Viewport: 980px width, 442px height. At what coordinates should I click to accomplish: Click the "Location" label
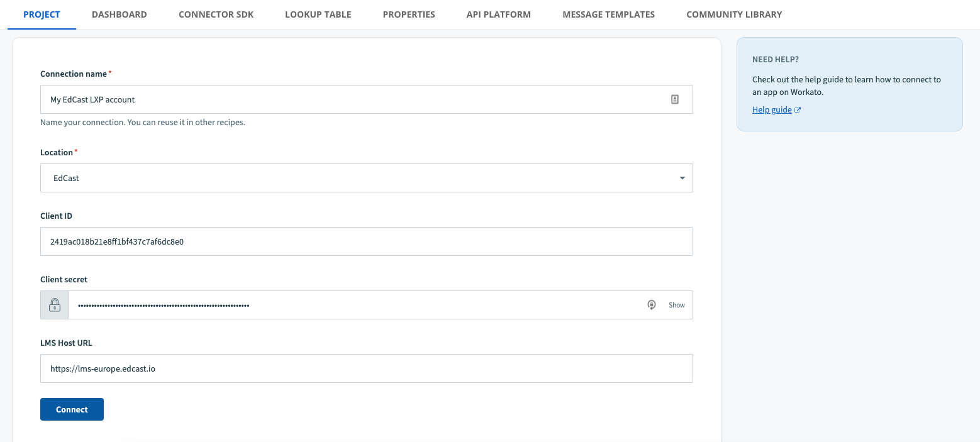(57, 152)
